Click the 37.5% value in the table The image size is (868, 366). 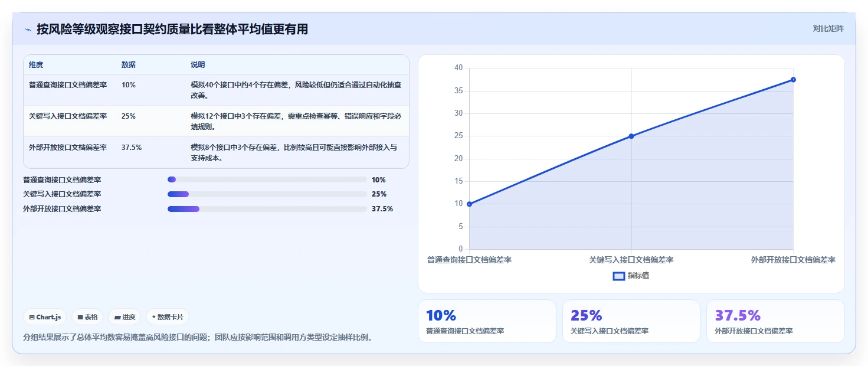point(132,148)
